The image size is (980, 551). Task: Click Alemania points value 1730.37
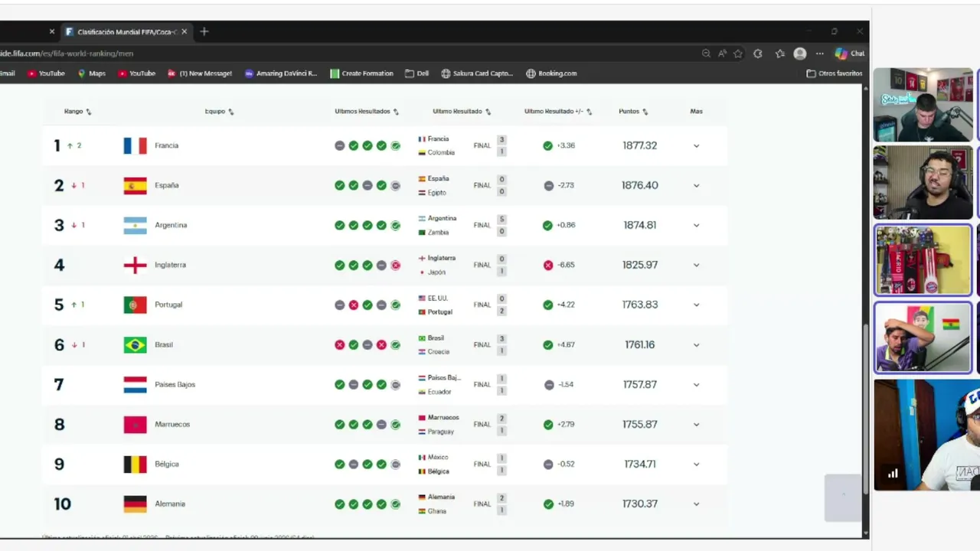640,504
